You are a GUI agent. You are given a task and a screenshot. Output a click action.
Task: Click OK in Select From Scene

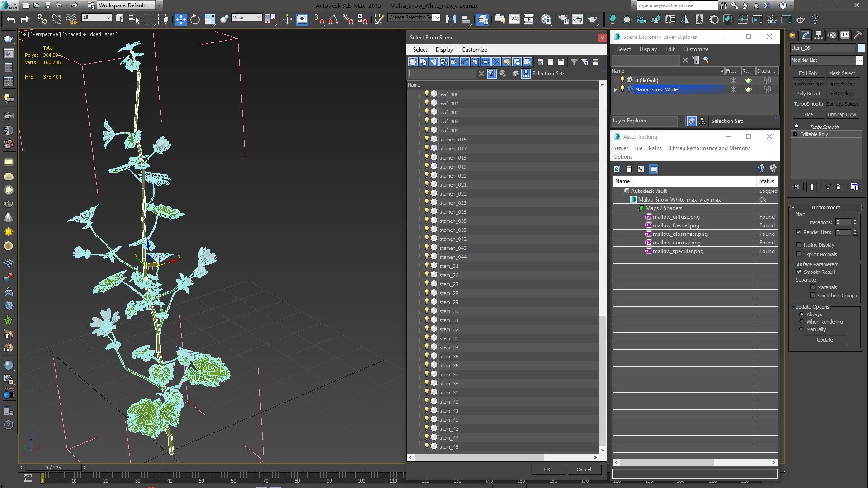pos(547,469)
